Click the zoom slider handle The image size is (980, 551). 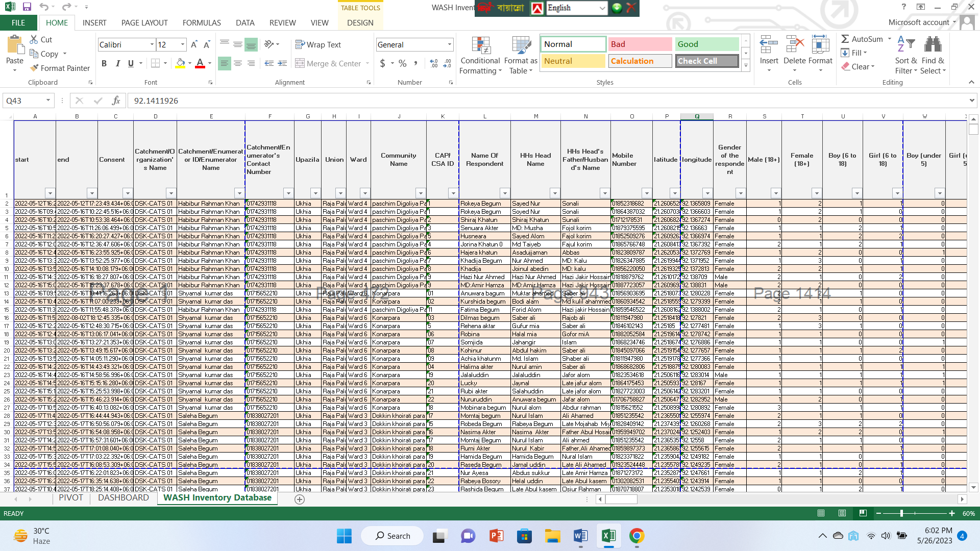click(x=901, y=513)
